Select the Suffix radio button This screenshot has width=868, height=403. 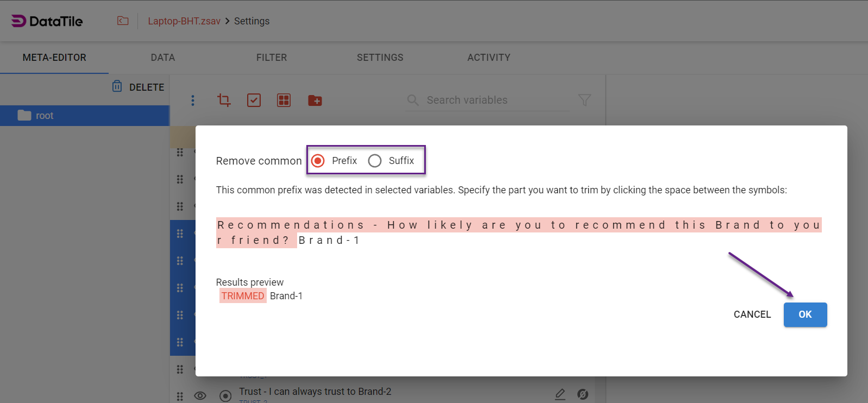click(375, 161)
